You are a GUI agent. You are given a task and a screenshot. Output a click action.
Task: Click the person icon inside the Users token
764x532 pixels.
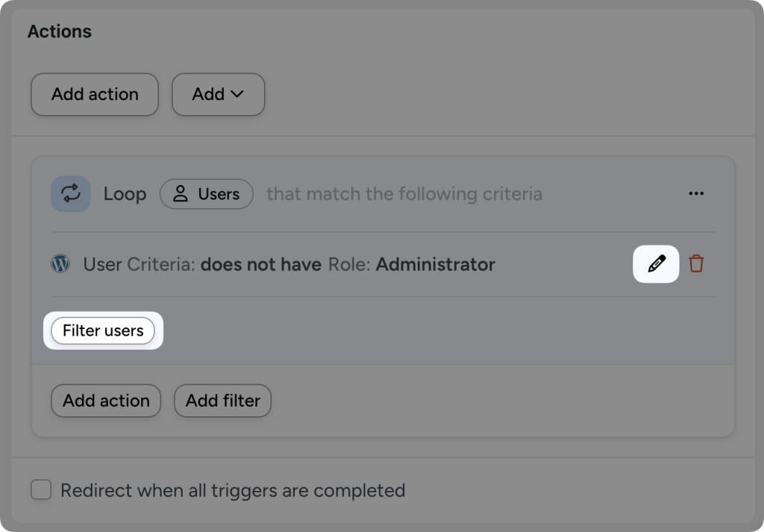[x=181, y=194]
